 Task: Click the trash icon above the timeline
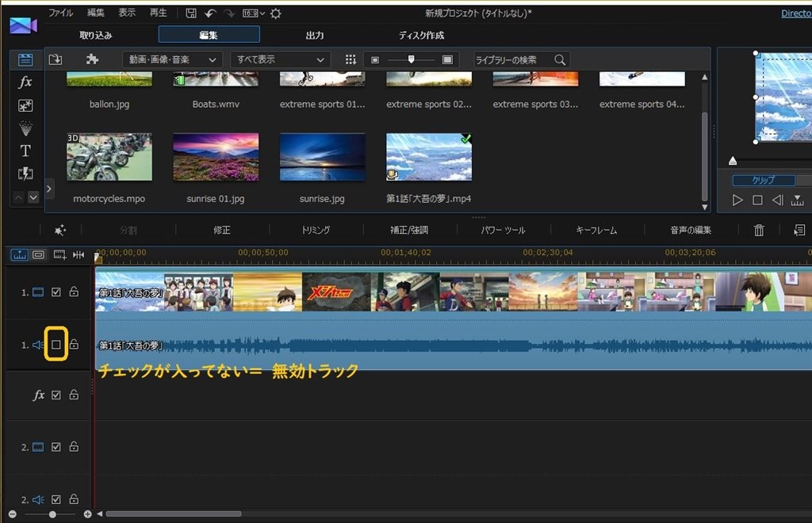(x=758, y=229)
